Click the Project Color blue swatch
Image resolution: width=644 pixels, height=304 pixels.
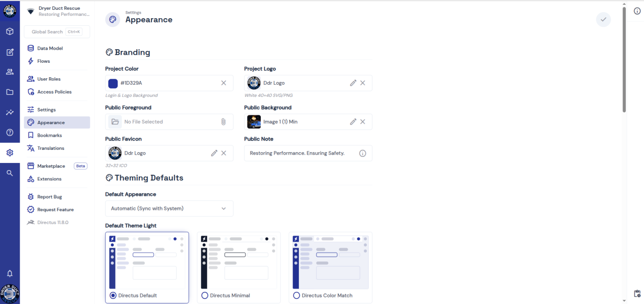[x=113, y=83]
